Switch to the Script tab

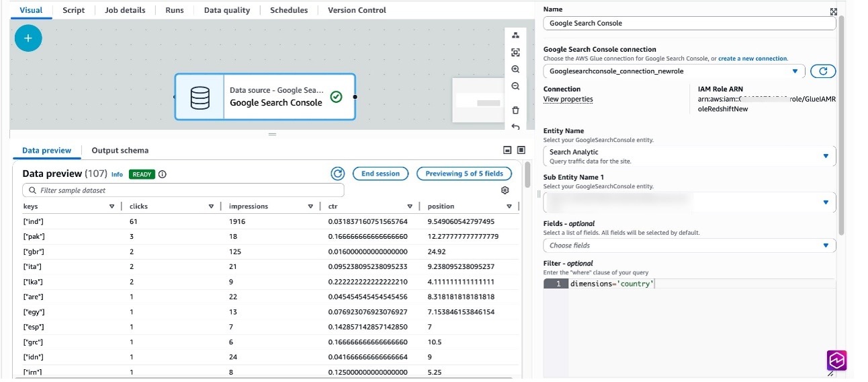74,10
